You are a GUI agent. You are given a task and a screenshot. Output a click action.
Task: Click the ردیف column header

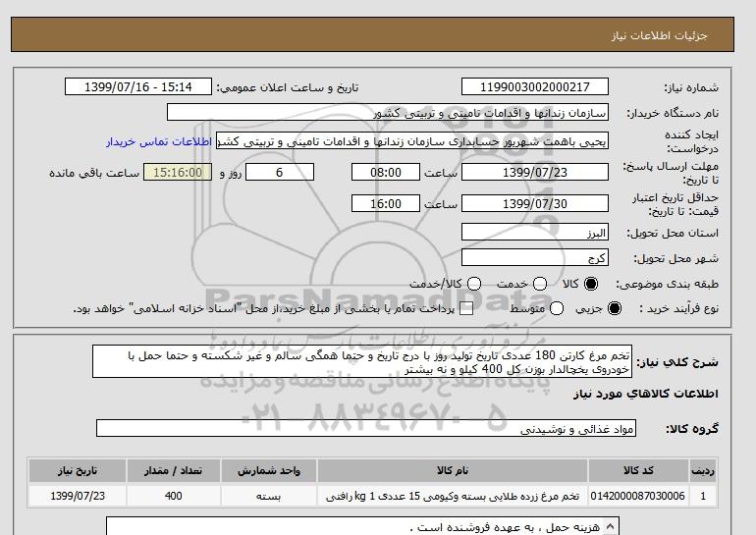point(703,471)
